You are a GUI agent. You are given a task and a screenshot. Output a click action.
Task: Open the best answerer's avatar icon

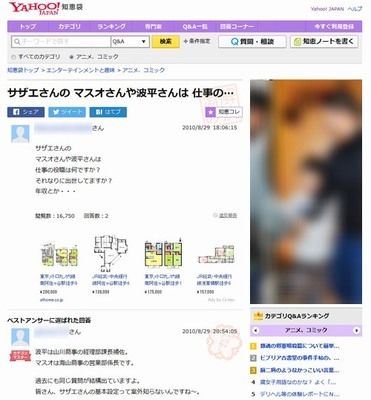20,337
